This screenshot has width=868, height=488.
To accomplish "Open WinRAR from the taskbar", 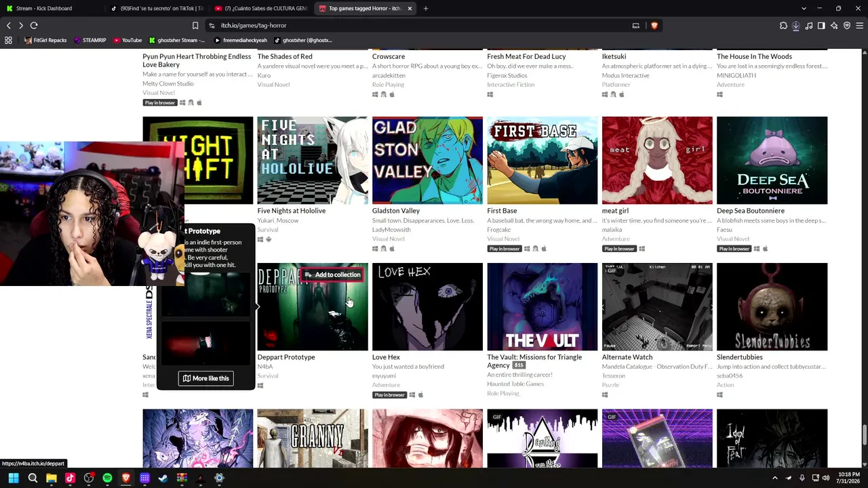I will (x=182, y=479).
